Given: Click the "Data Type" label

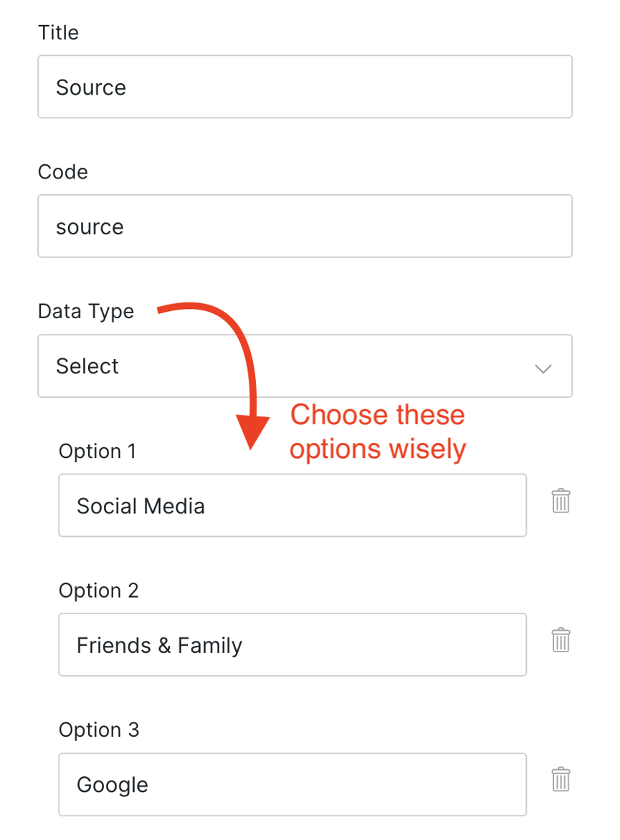Looking at the screenshot, I should 85,311.
